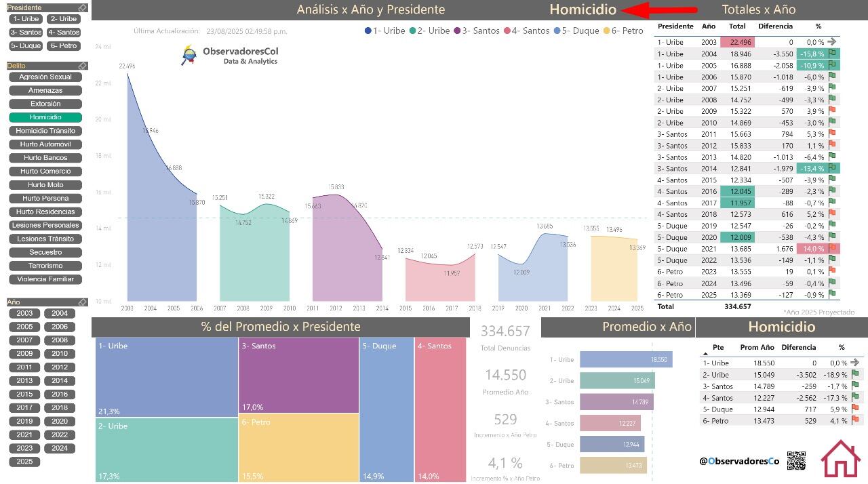The height and width of the screenshot is (484, 868).
Task: Click the 5- Duque legend color dot
Action: (557, 31)
